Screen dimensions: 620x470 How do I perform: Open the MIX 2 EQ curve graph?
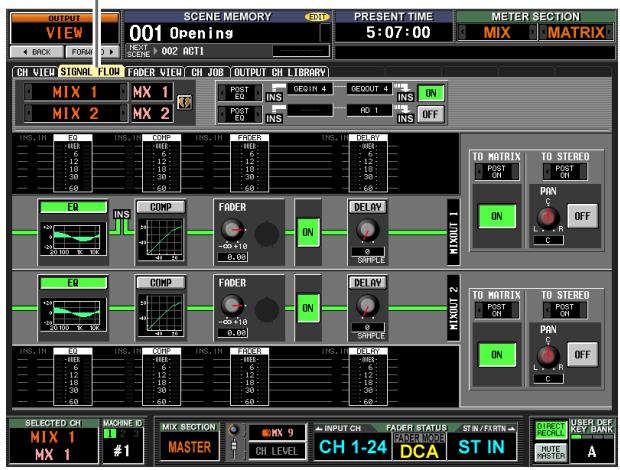(73, 315)
